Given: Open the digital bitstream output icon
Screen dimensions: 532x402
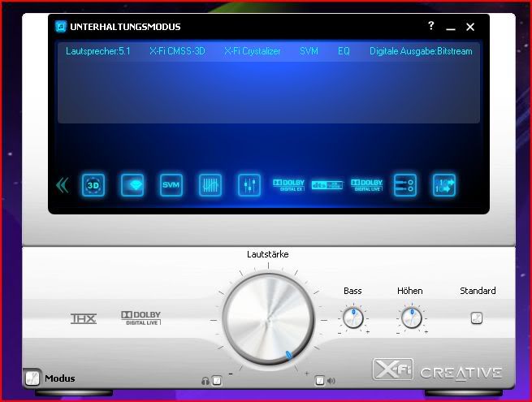Looking at the screenshot, I should tap(444, 185).
